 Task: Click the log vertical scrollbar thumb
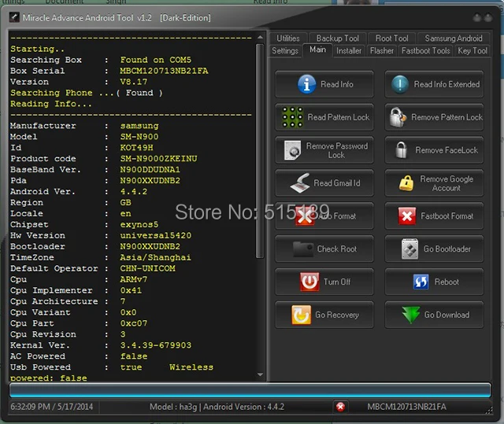[260, 151]
